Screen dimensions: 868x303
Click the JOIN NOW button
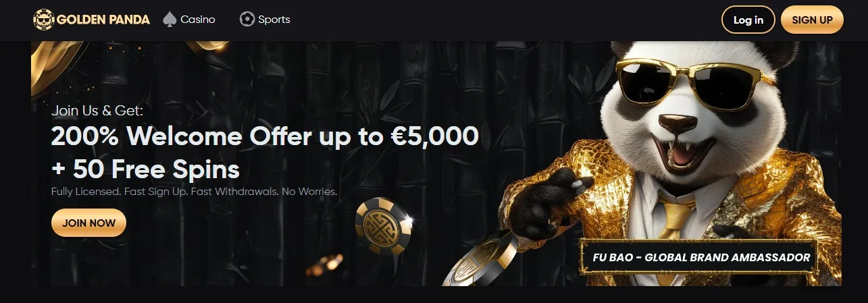[x=88, y=223]
